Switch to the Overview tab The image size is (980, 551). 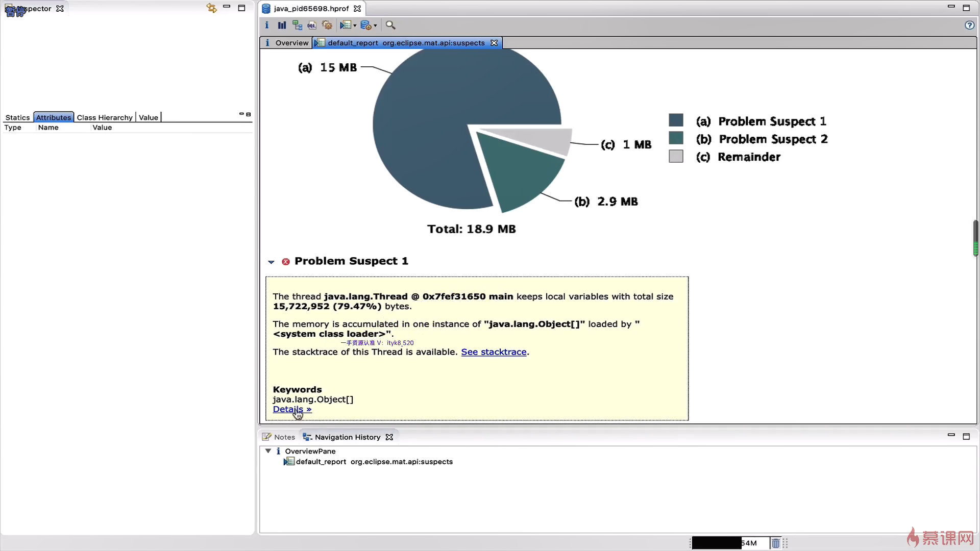coord(287,43)
